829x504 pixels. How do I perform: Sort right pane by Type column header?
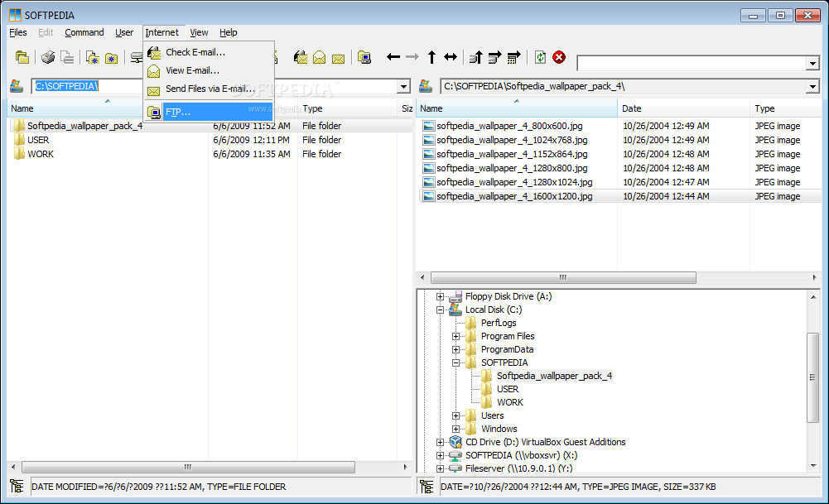click(786, 108)
